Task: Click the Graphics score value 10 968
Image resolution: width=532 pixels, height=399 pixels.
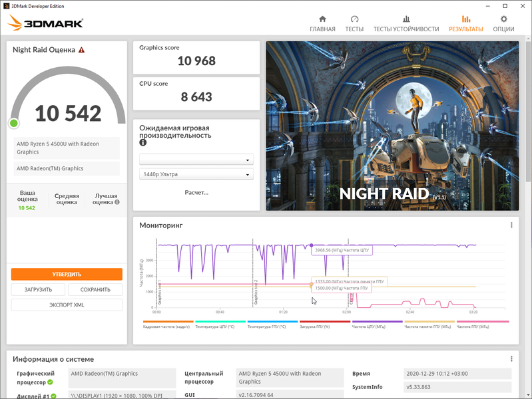Action: 196,61
